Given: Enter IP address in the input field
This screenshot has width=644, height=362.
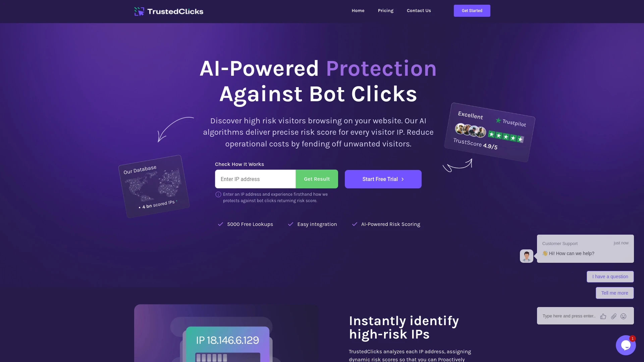Looking at the screenshot, I should pos(255,179).
